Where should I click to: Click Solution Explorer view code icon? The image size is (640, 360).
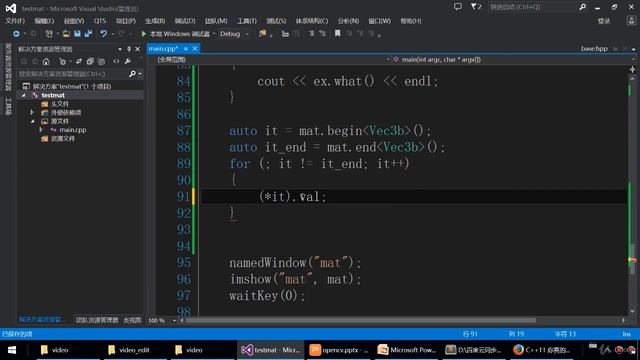[x=116, y=62]
